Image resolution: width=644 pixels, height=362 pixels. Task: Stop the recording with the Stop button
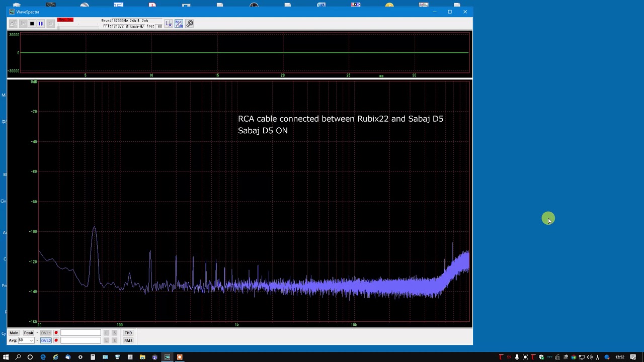(32, 24)
